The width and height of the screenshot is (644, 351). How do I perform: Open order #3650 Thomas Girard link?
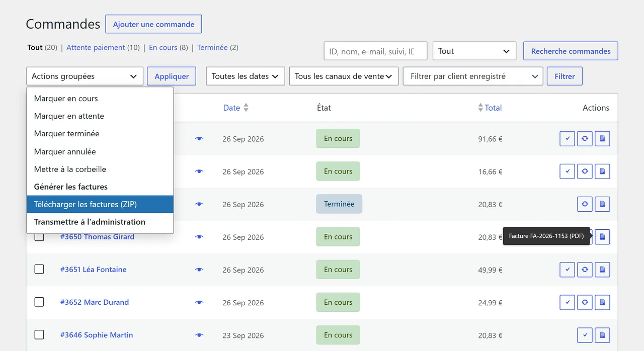point(97,237)
